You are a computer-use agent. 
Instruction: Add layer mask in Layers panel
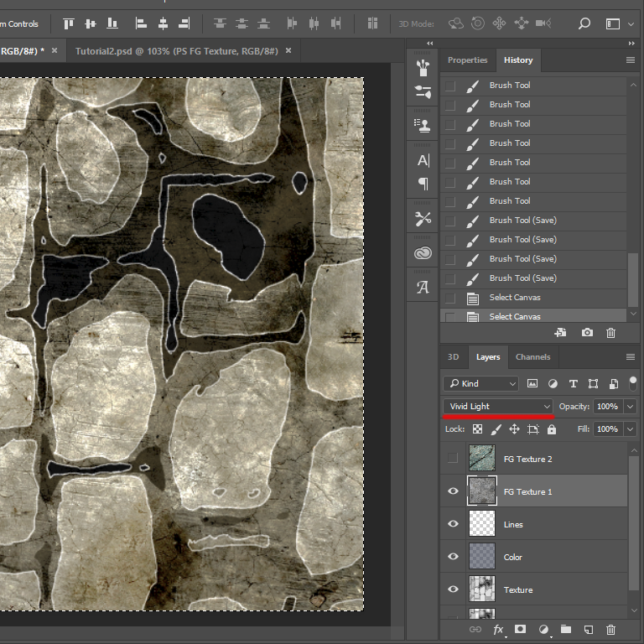pyautogui.click(x=521, y=629)
